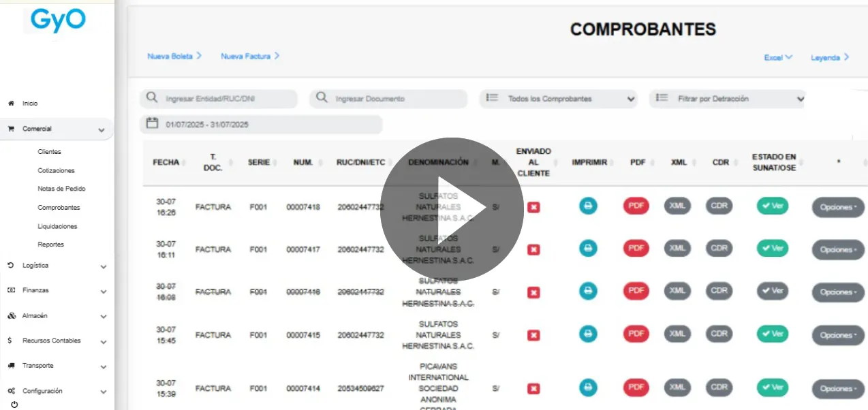The height and width of the screenshot is (410, 868).
Task: Open the Todos los Comprobantes filter dropdown
Action: coord(559,99)
